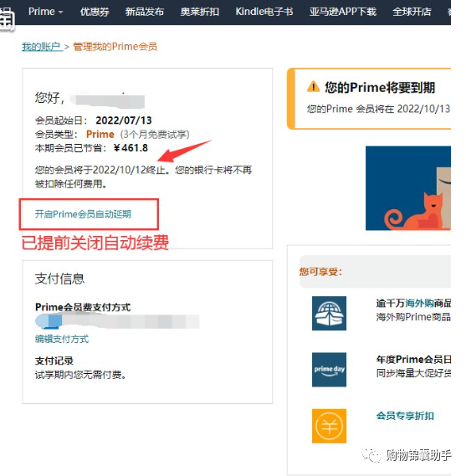Select Kindle电子书 in the nav bar
Screen dimensions: 466x476
click(264, 12)
